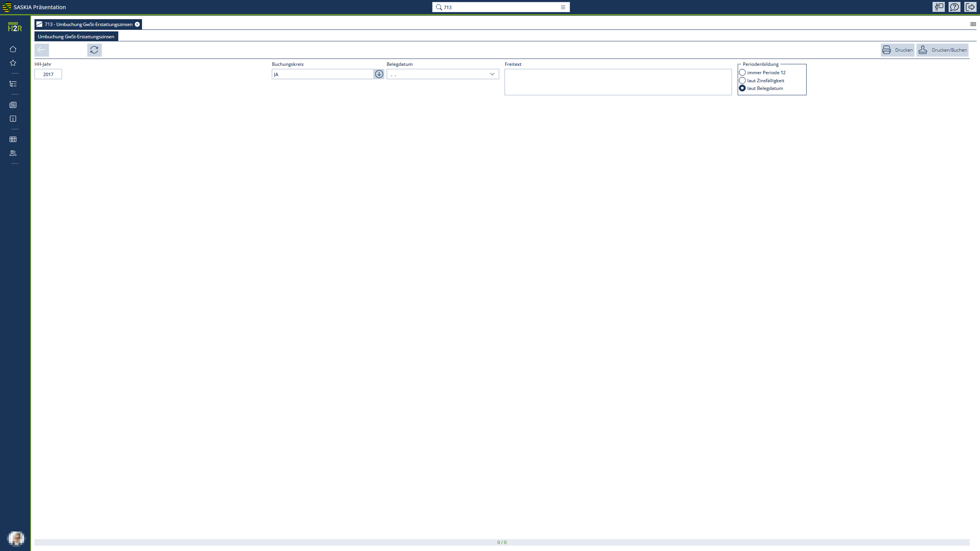Screen dimensions: 980x551
Task: Select 'laut Zinsfälligkeit' radio option
Action: coord(742,80)
